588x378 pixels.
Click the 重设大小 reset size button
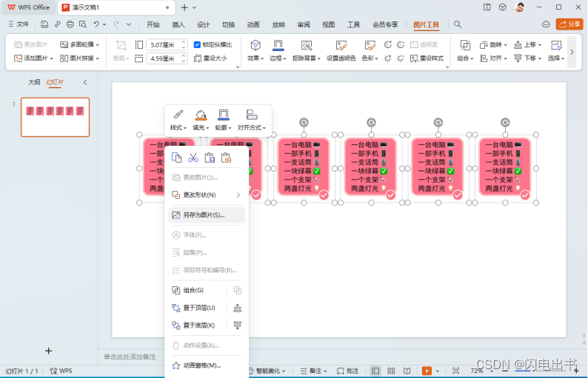pos(211,58)
